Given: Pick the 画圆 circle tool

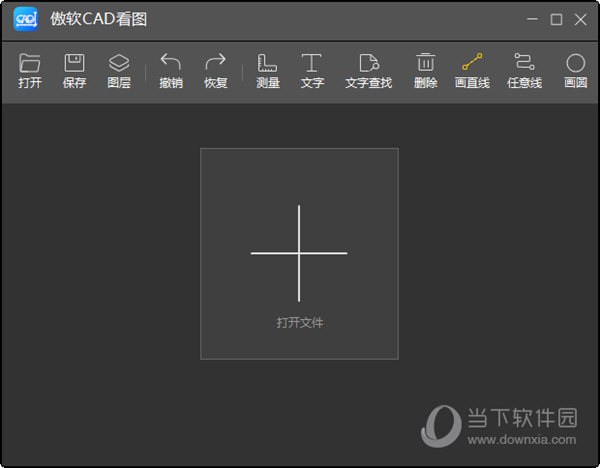Looking at the screenshot, I should 576,71.
